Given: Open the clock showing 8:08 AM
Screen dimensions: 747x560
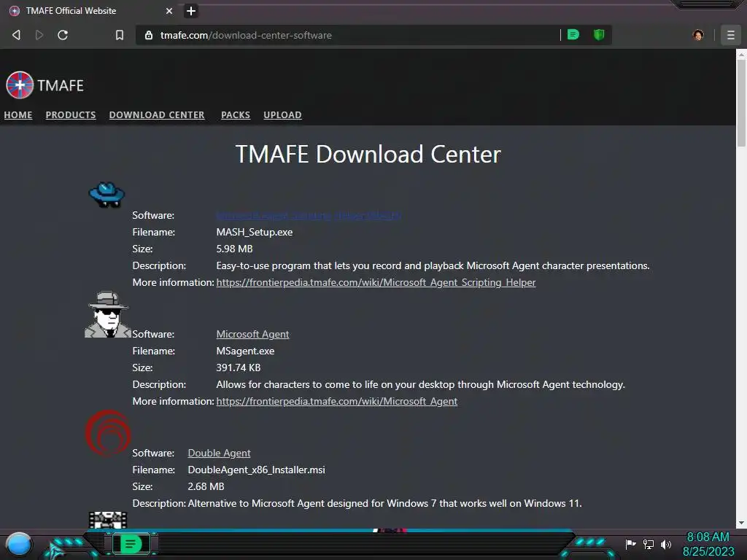Looking at the screenshot, I should click(x=708, y=544).
